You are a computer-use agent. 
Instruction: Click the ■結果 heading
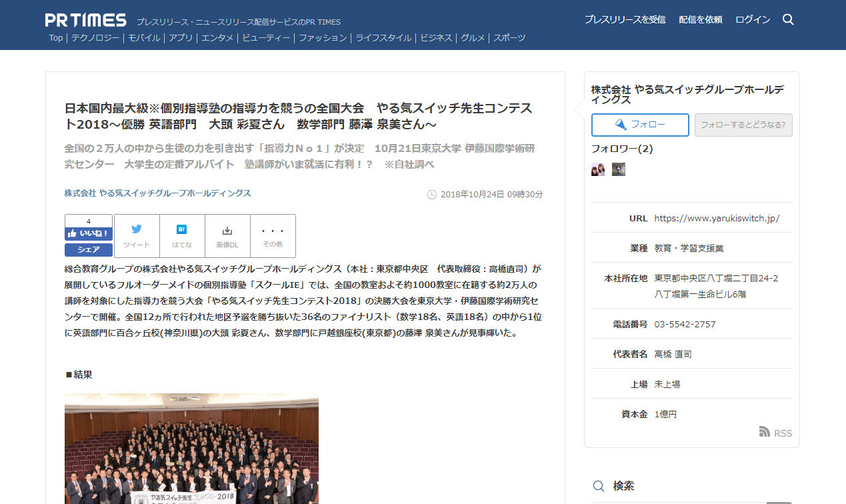tap(79, 375)
